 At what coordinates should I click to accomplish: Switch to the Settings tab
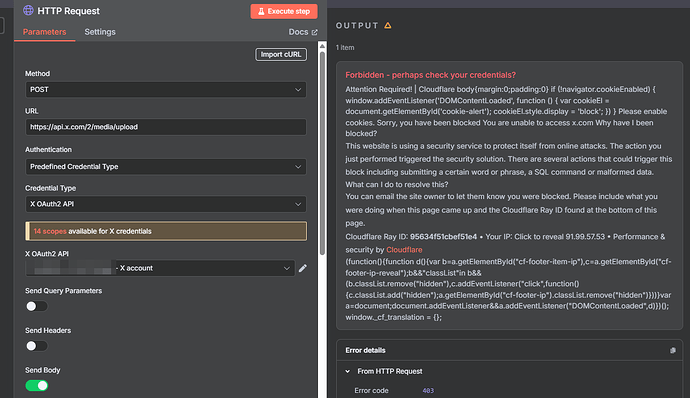[x=100, y=32]
